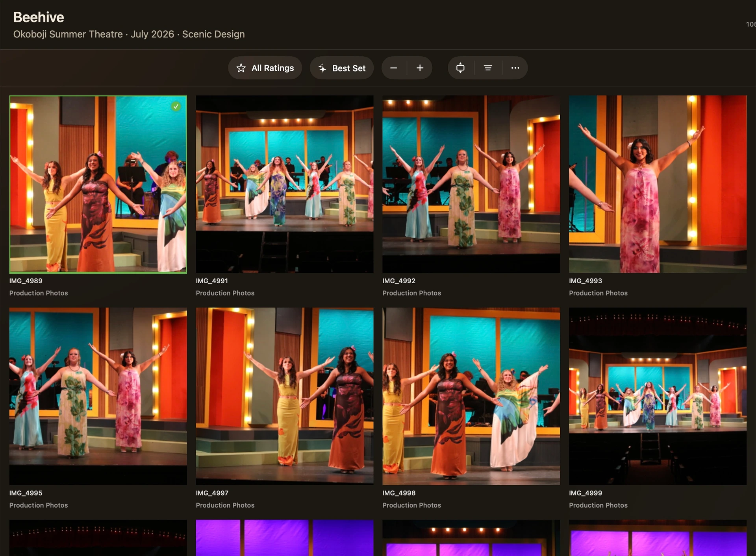Click Production Photos label under IMG_4997
The image size is (756, 556).
coord(225,505)
